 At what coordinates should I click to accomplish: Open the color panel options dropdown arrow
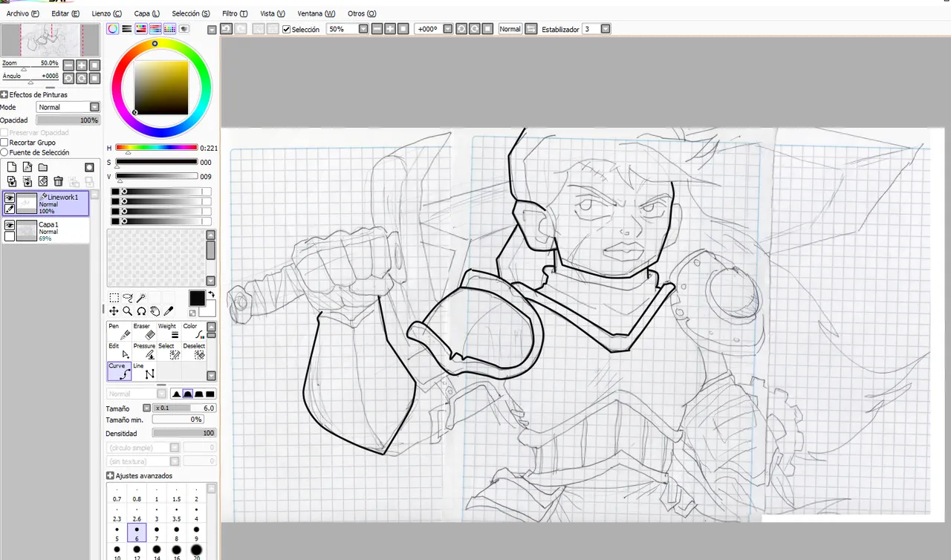212,30
